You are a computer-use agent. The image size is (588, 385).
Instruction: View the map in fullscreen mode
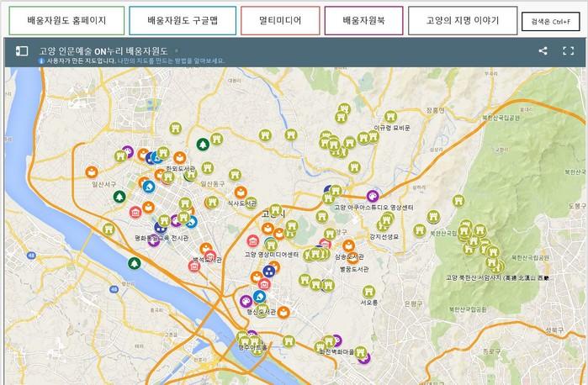click(568, 51)
